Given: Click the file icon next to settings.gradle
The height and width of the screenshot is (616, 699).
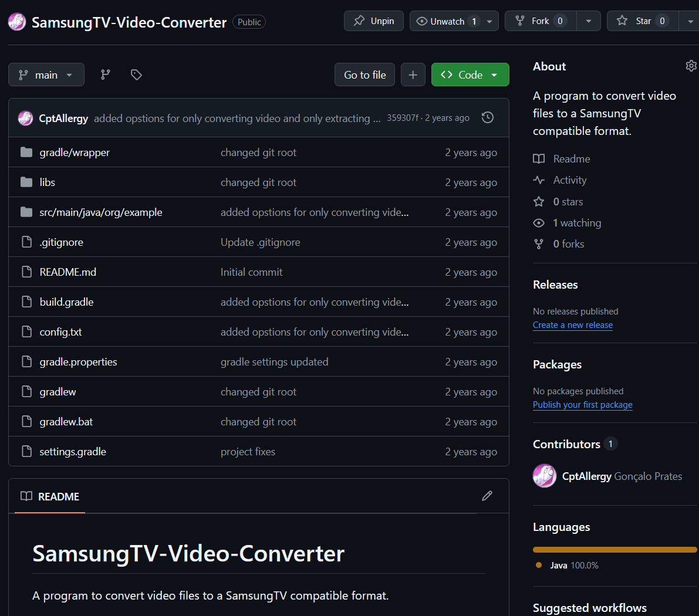Looking at the screenshot, I should pos(27,451).
